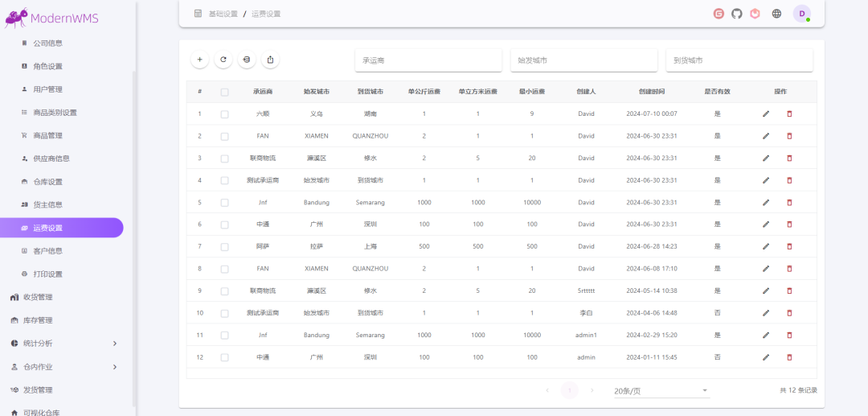The width and height of the screenshot is (868, 416).
Task: Focus the 承运商 search field
Action: coord(428,60)
